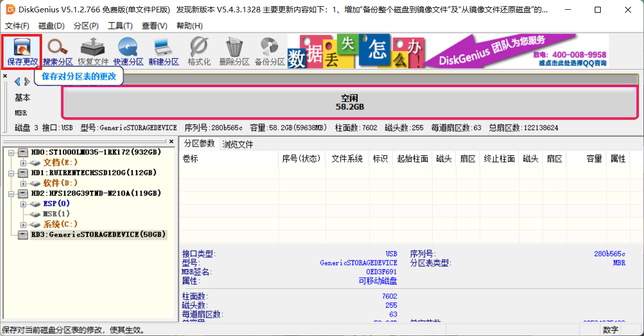Viewport: 644px width, 336px height.
Task: Go to previous disk with left arrow
Action: click(17, 81)
